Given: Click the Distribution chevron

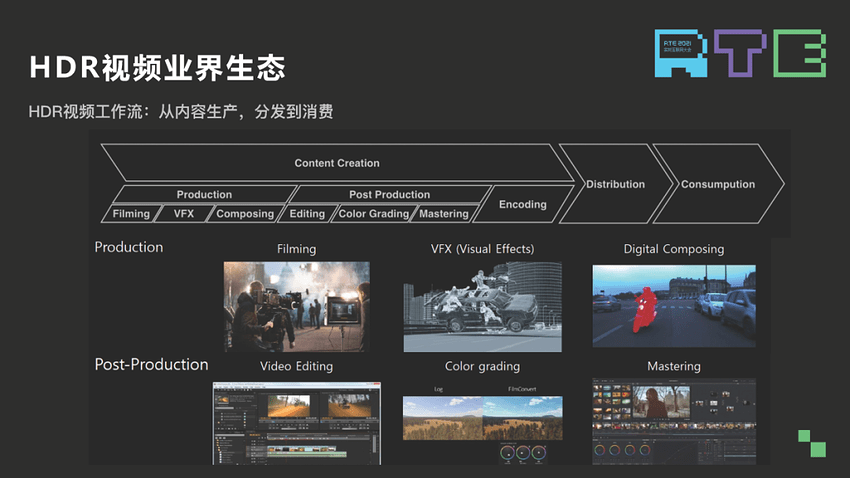Looking at the screenshot, I should (x=614, y=184).
